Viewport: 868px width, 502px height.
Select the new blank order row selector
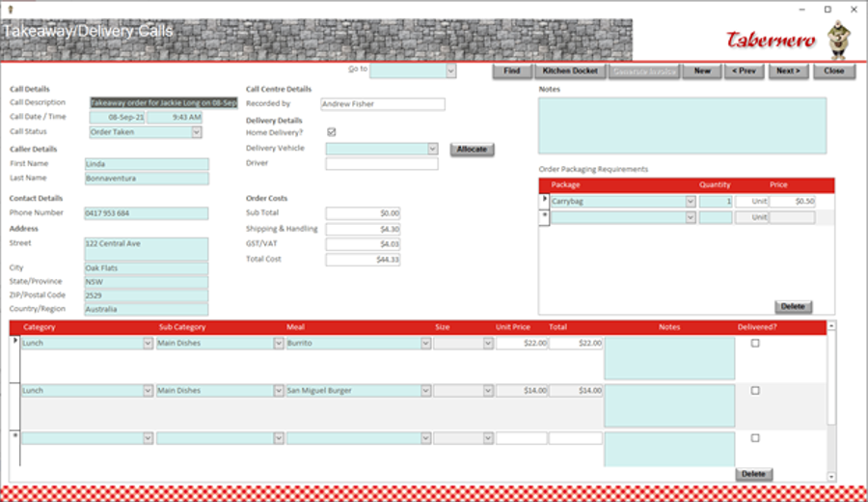14,449
